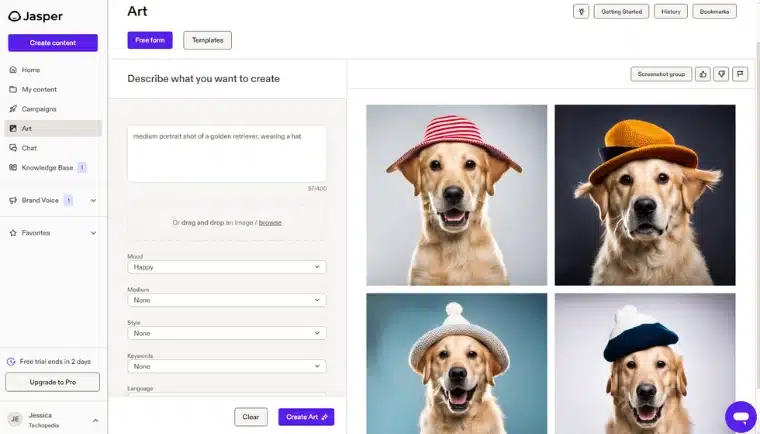Open the Keywords dropdown
Image resolution: width=760 pixels, height=434 pixels.
coord(227,366)
